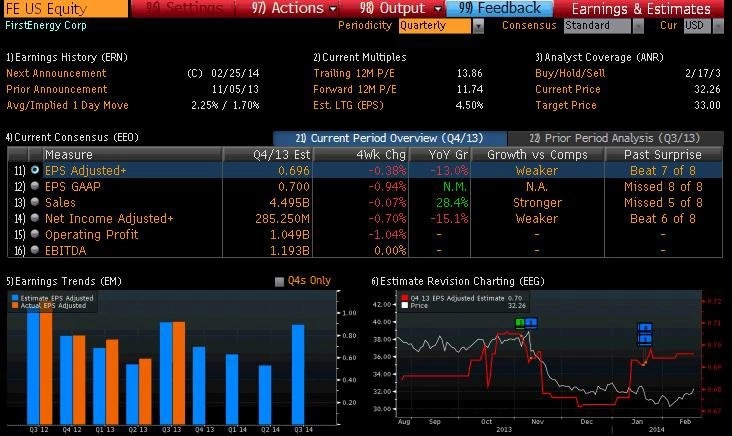Click the Est. LTG (EPS) value 4.50%
This screenshot has height=436, width=732.
[x=469, y=105]
